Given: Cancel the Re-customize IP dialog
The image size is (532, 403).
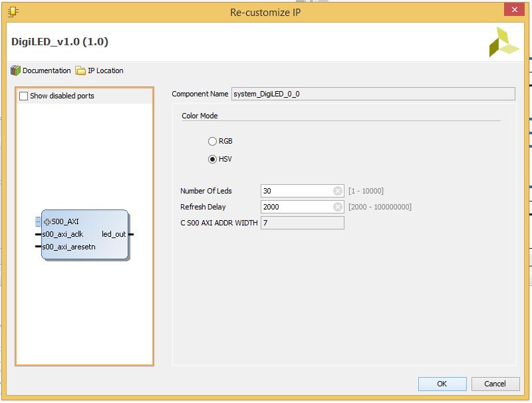Looking at the screenshot, I should click(x=495, y=384).
